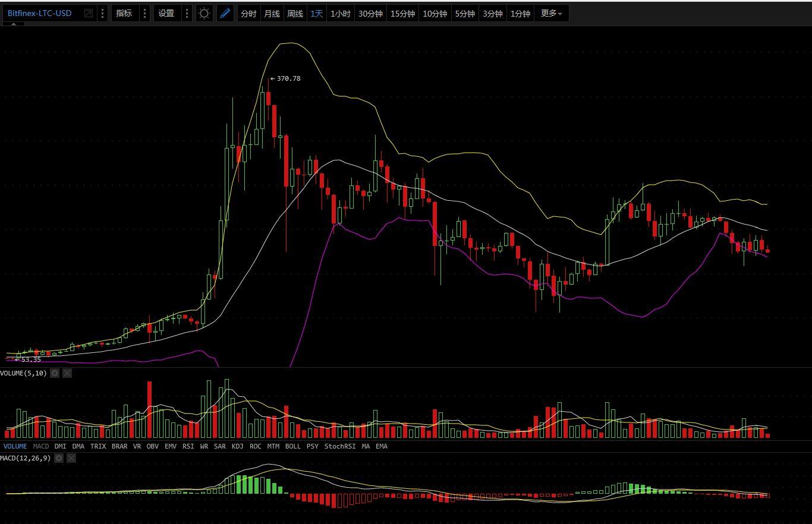Toggle the sun brightness theme icon

click(x=204, y=13)
